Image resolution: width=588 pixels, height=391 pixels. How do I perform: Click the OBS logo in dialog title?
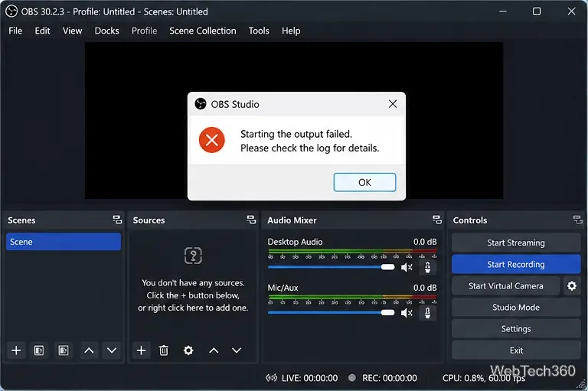201,104
